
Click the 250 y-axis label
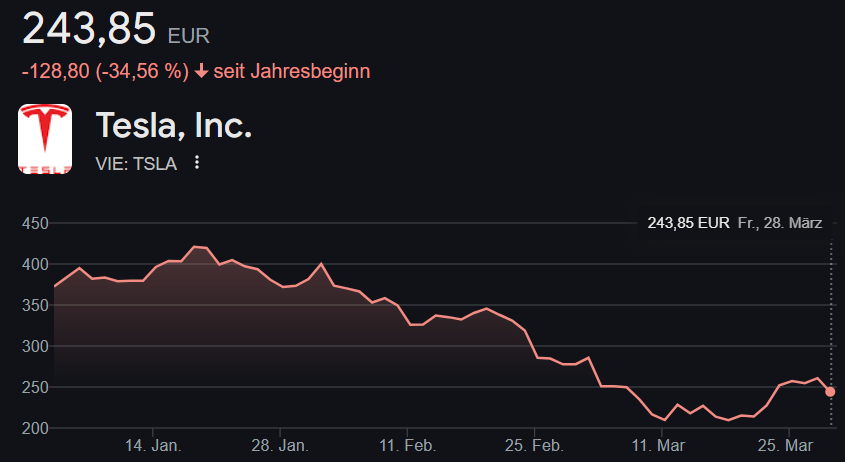[x=35, y=387]
